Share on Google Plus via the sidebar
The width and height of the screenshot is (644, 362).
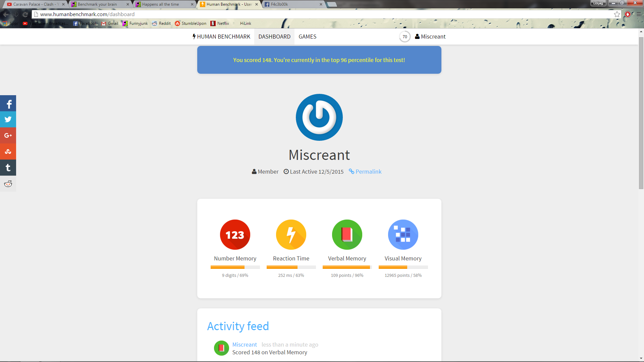[x=8, y=135]
